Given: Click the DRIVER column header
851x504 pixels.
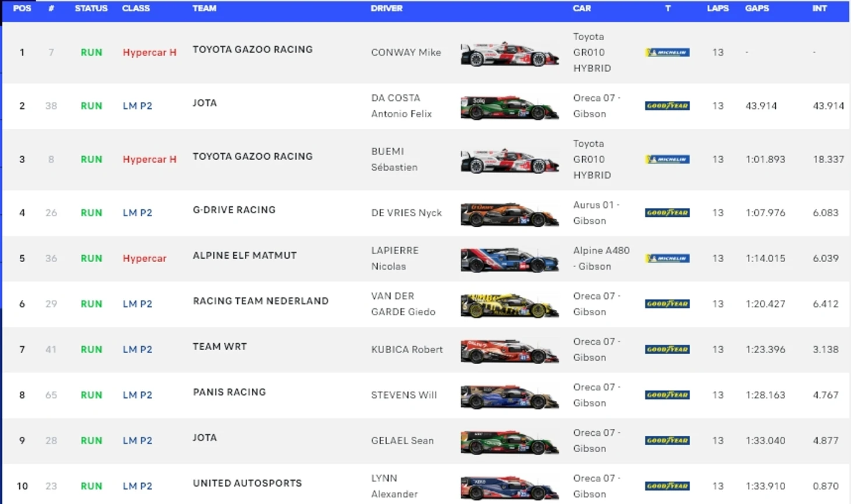Looking at the screenshot, I should click(386, 9).
